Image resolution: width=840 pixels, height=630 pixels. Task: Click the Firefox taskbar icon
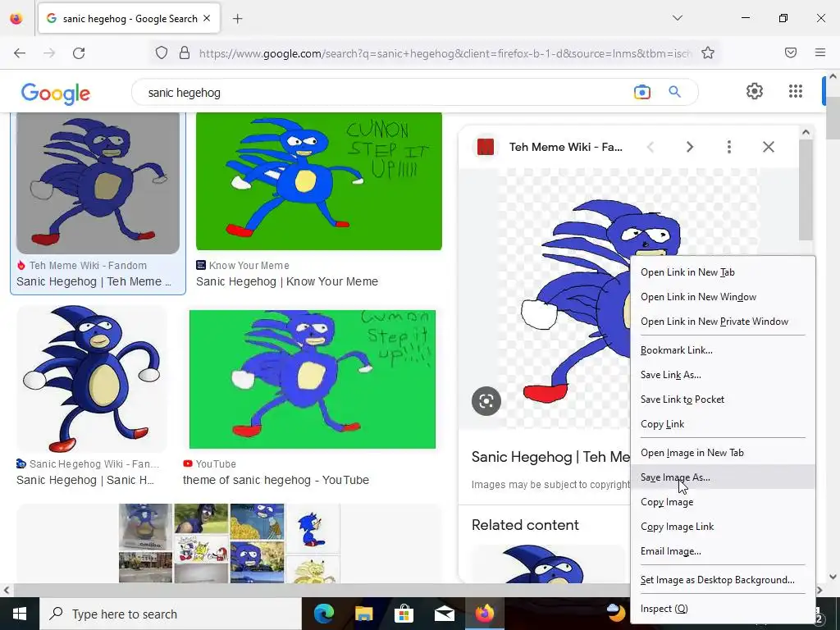(x=484, y=614)
